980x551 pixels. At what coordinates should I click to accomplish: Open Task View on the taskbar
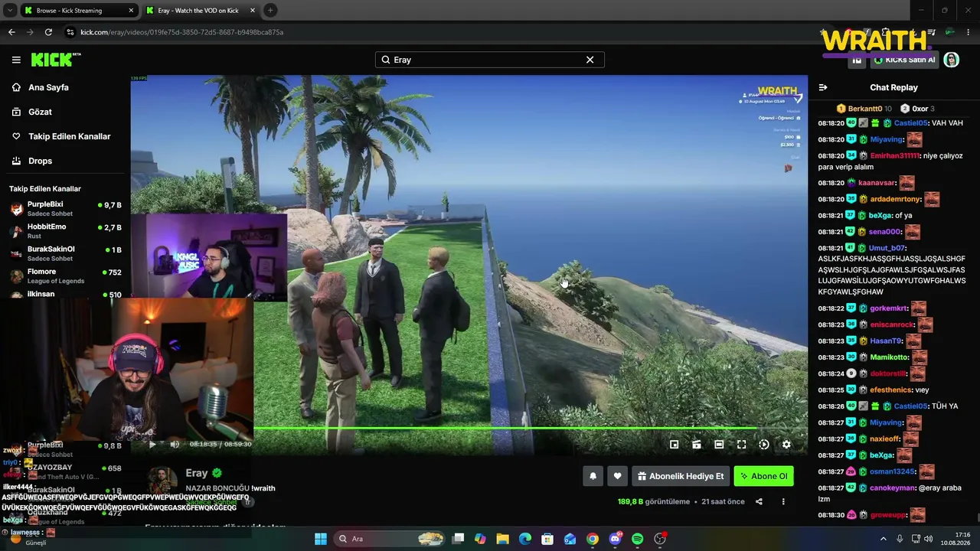[458, 539]
